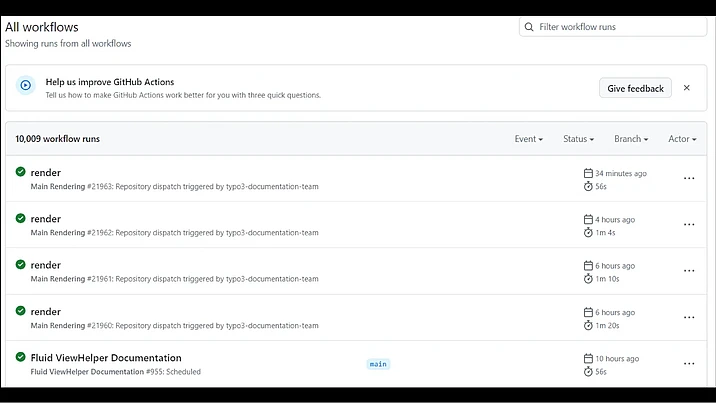This screenshot has width=716, height=403.
Task: Open the render run #21961 title link
Action: coord(46,265)
